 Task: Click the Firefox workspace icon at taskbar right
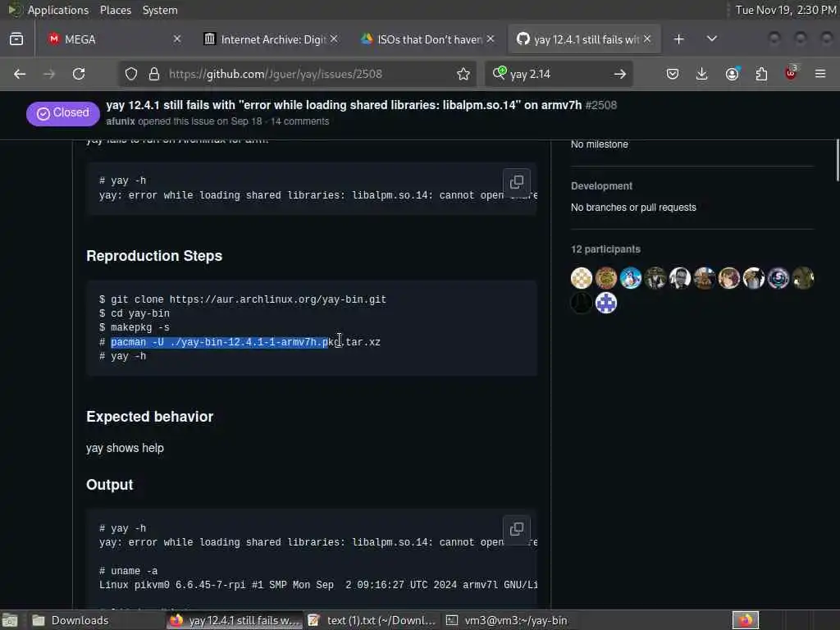pos(745,620)
